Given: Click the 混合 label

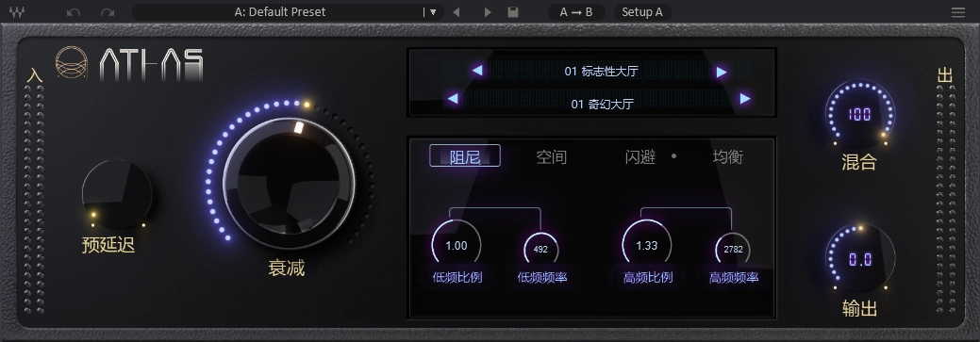Looking at the screenshot, I should (859, 162).
